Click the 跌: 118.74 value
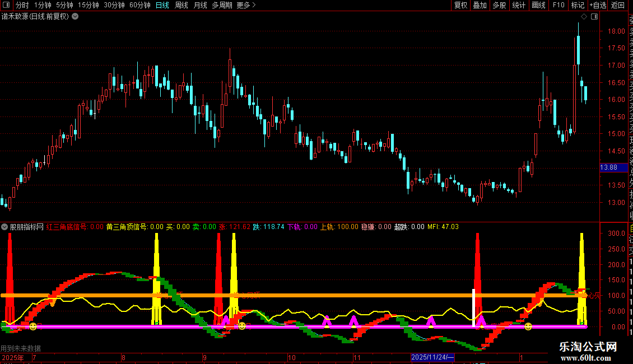Viewport: 633px width, 364px height. [268, 227]
